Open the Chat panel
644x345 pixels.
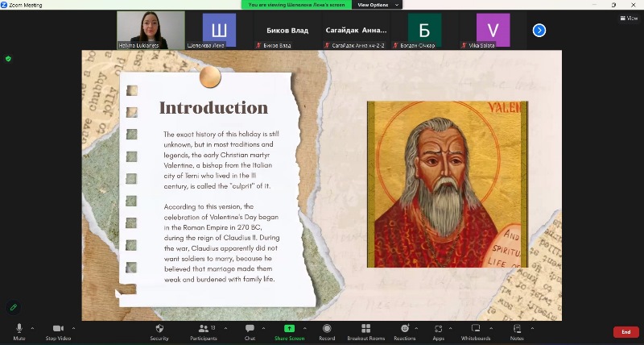point(250,332)
